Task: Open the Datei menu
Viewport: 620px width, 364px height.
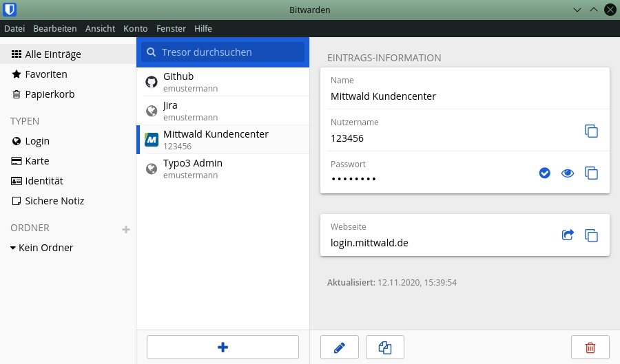Action: click(14, 28)
